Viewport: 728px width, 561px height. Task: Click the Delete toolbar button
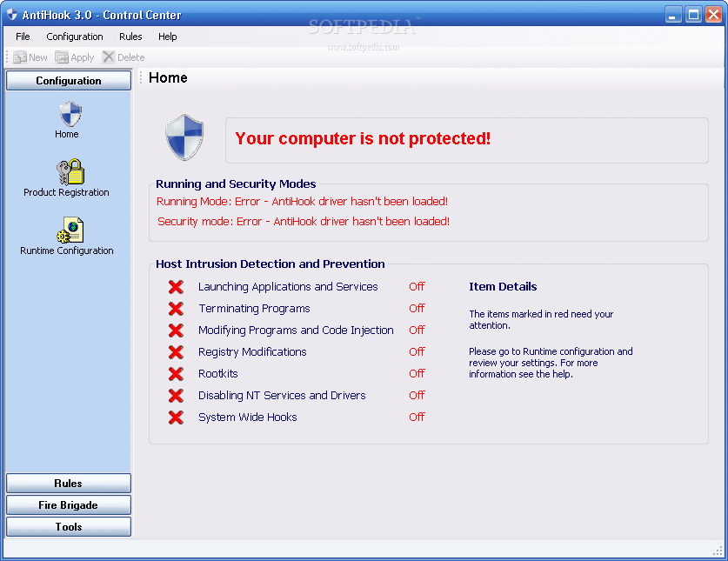[124, 57]
